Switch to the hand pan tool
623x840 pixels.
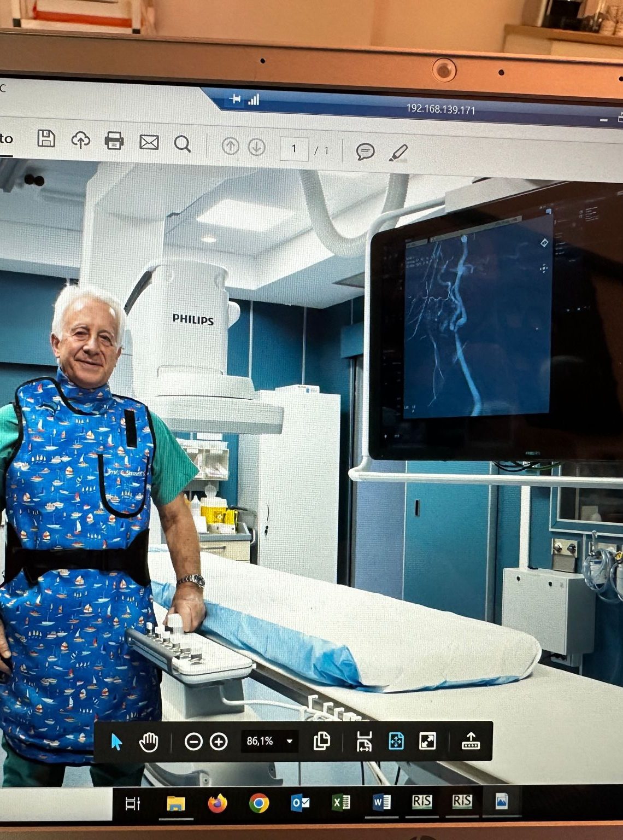point(149,742)
